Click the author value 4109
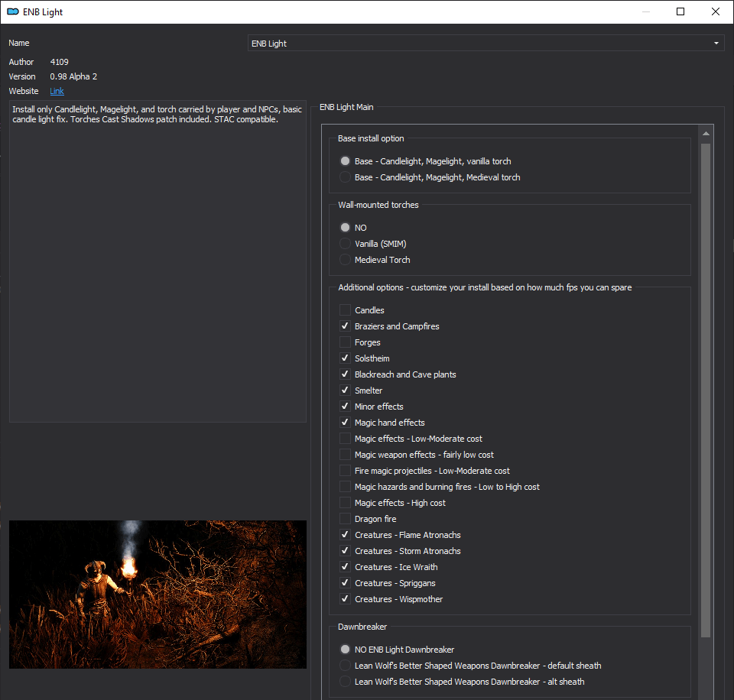The width and height of the screenshot is (734, 700). (x=60, y=62)
